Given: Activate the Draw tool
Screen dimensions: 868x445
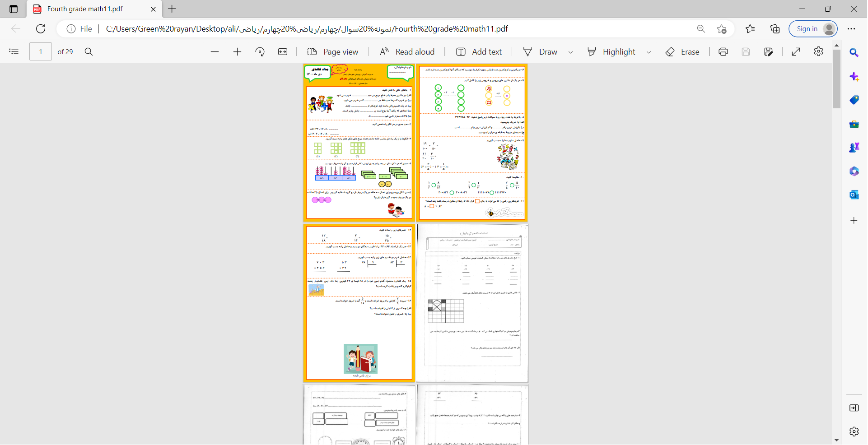Looking at the screenshot, I should [540, 52].
